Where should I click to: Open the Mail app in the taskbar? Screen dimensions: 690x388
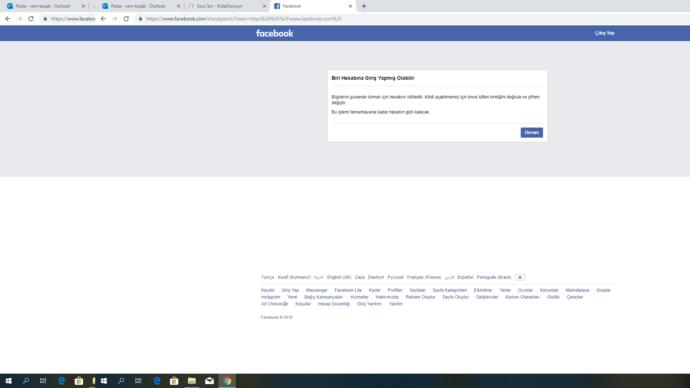tap(209, 381)
